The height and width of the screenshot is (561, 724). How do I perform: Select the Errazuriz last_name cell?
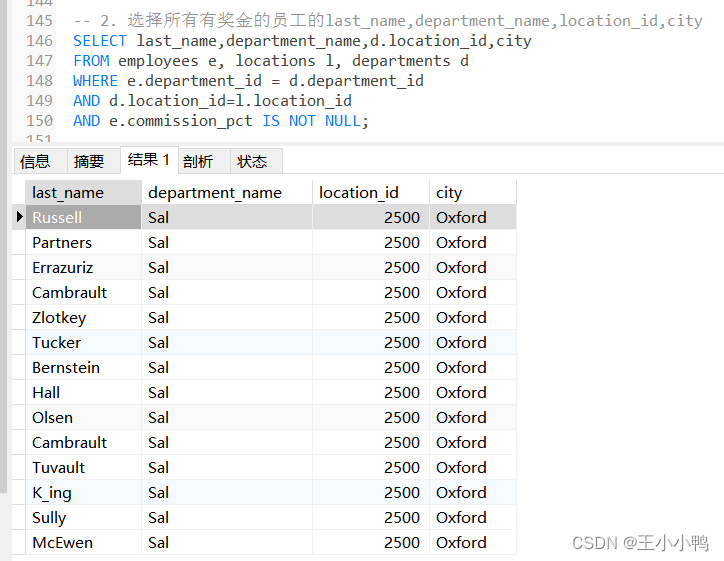tap(83, 267)
